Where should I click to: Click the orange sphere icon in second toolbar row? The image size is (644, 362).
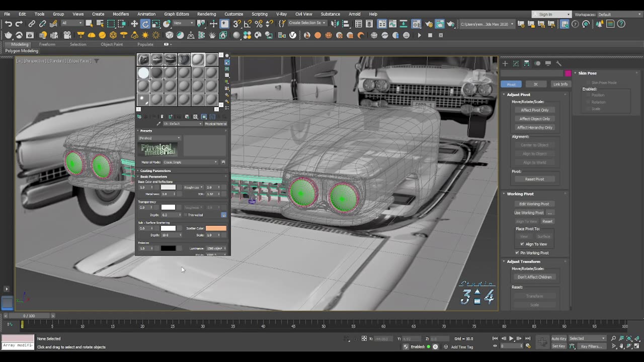pos(317,35)
